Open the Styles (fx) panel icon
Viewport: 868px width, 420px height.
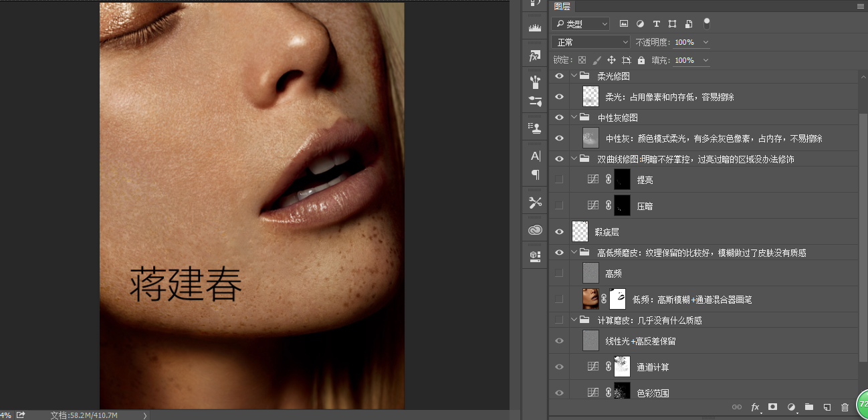(x=534, y=56)
